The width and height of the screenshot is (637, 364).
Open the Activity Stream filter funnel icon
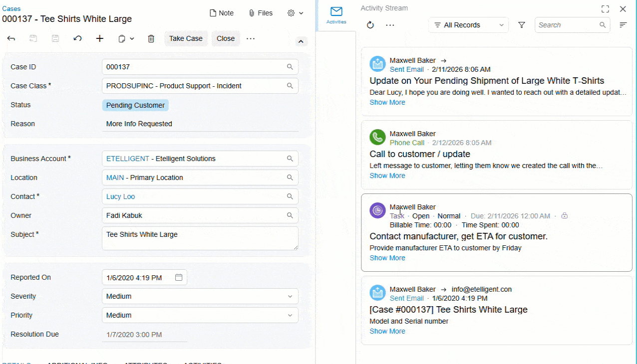pyautogui.click(x=522, y=25)
